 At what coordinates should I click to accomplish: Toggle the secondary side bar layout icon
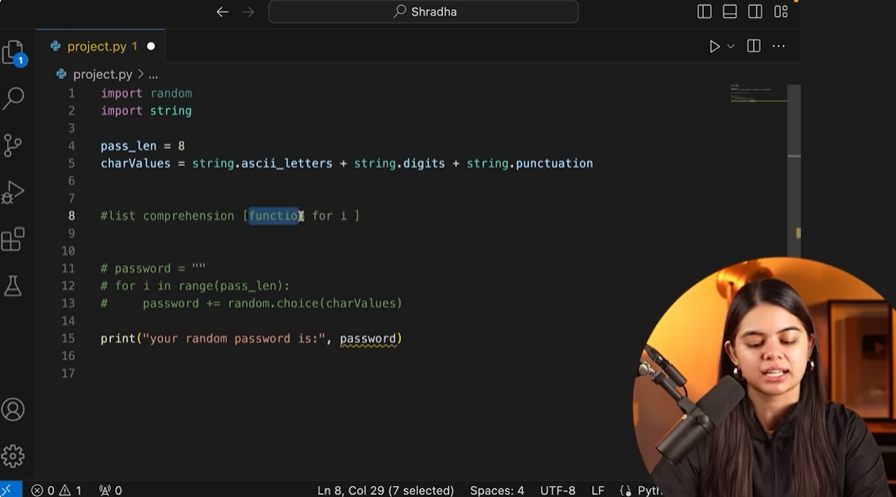(755, 11)
